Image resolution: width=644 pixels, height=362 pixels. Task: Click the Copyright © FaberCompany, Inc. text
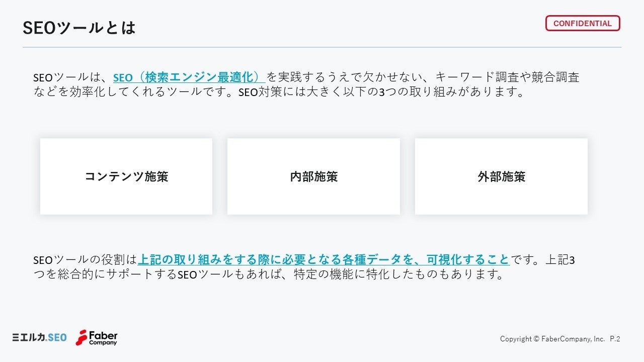coord(552,339)
